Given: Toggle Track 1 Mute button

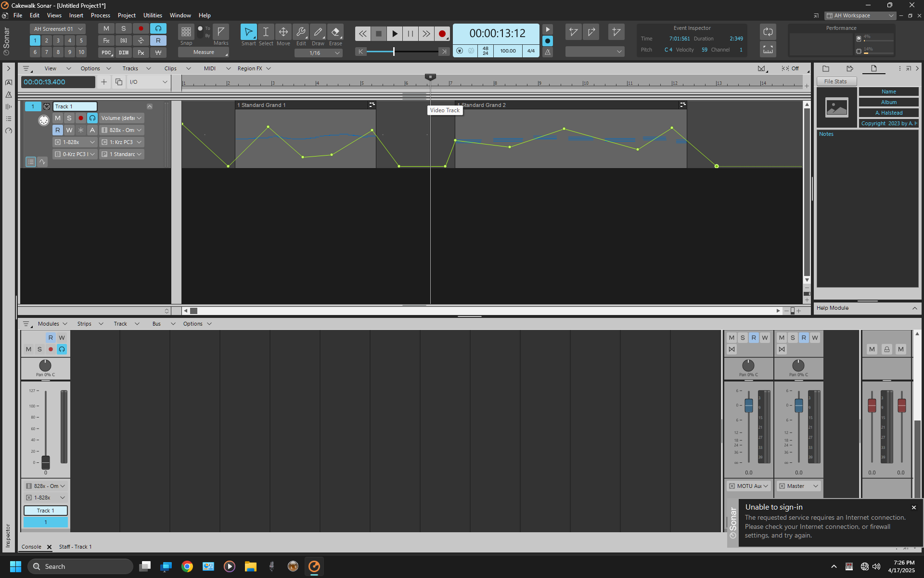Looking at the screenshot, I should pyautogui.click(x=58, y=118).
